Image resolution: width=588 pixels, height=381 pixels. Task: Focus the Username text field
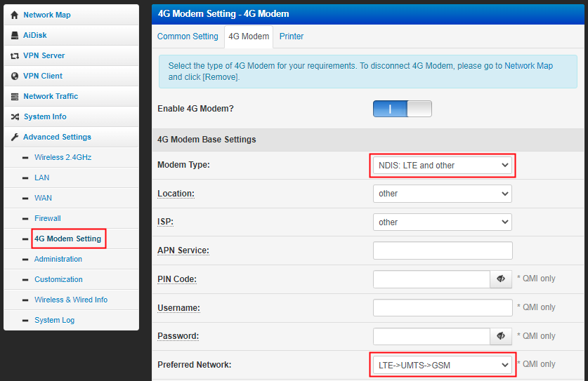(442, 307)
